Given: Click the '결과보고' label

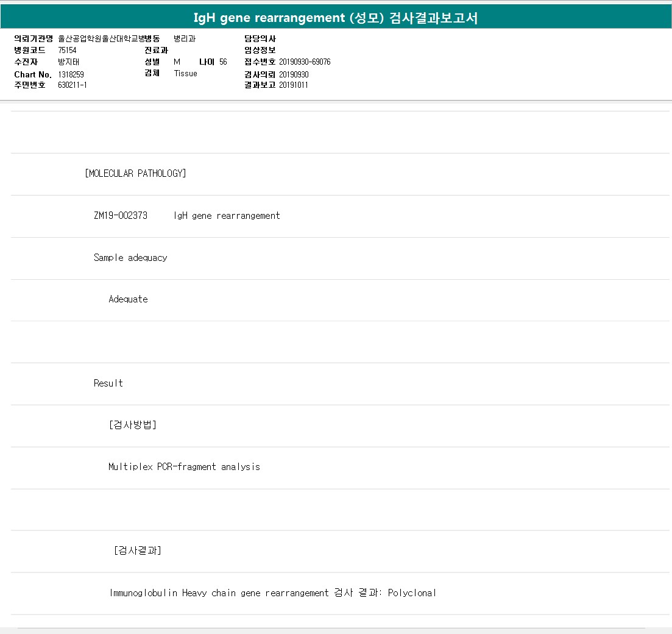Looking at the screenshot, I should coord(260,85).
